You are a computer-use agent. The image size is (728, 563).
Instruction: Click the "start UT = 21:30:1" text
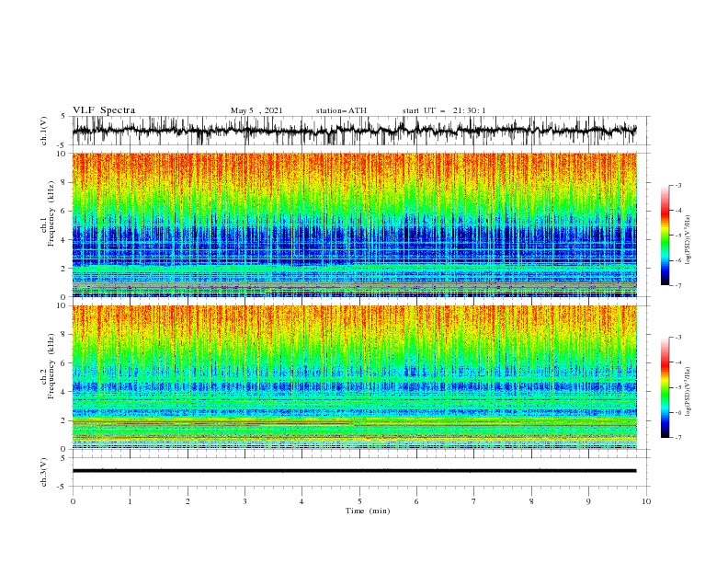444,110
